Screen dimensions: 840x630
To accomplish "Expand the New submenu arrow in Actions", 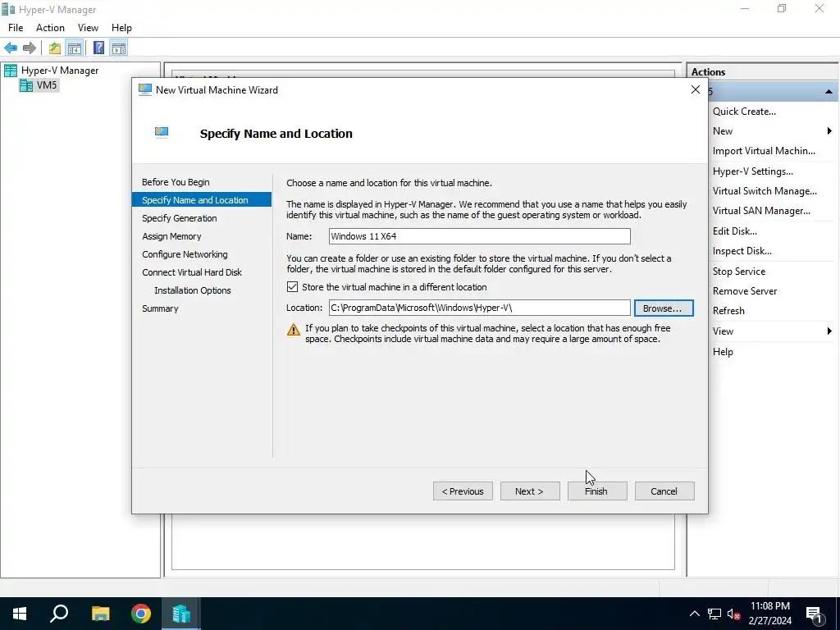I will pyautogui.click(x=829, y=131).
